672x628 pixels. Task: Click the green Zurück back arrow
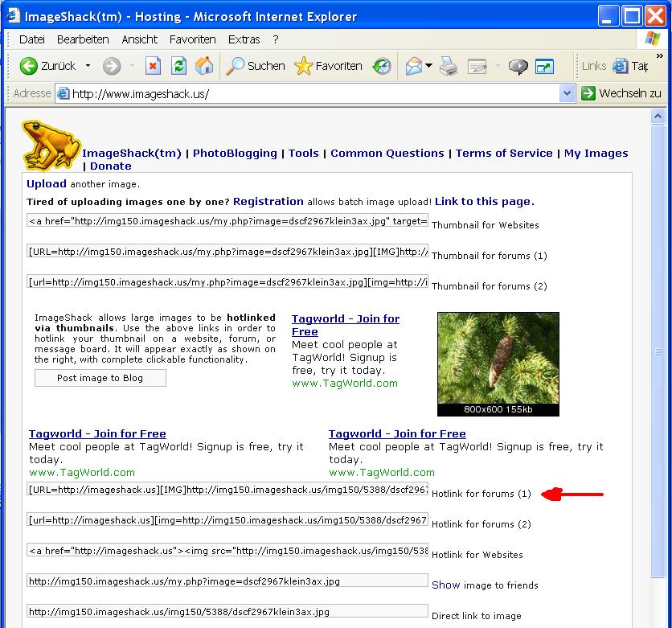29,66
